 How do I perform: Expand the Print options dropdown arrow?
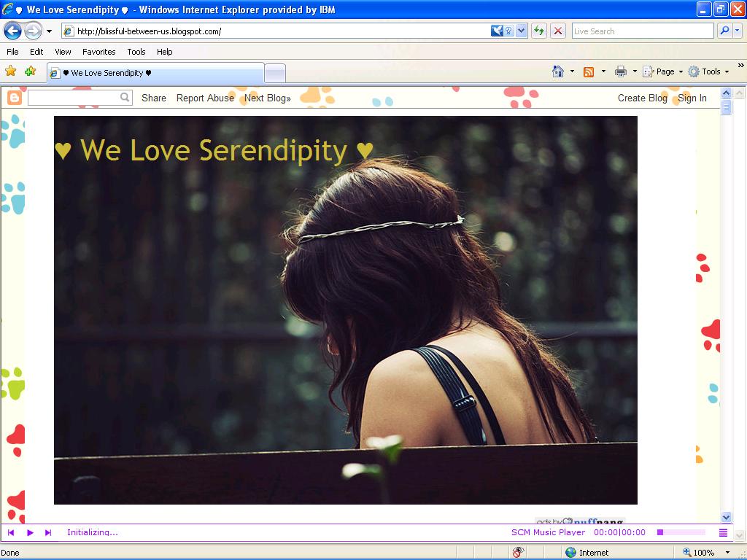pyautogui.click(x=635, y=72)
